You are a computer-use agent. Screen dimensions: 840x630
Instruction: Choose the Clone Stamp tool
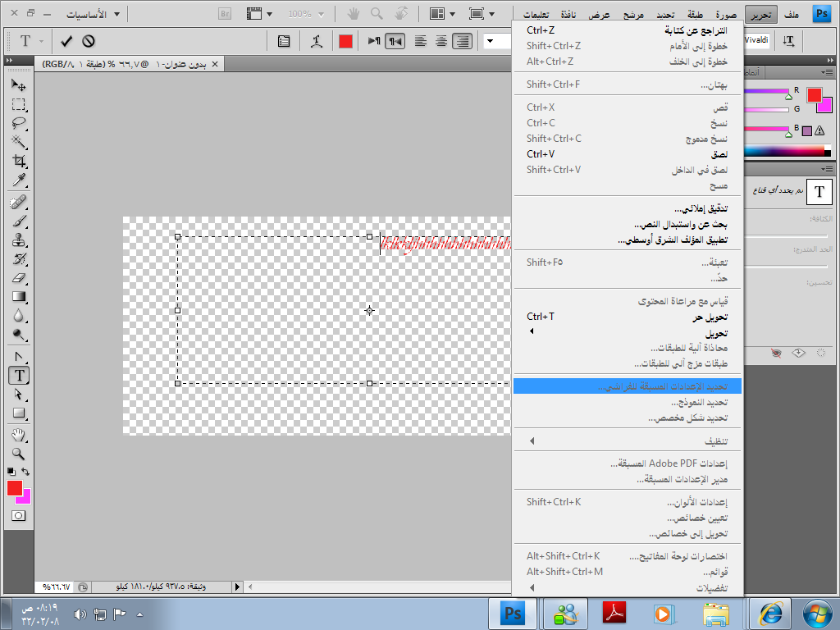pos(18,240)
